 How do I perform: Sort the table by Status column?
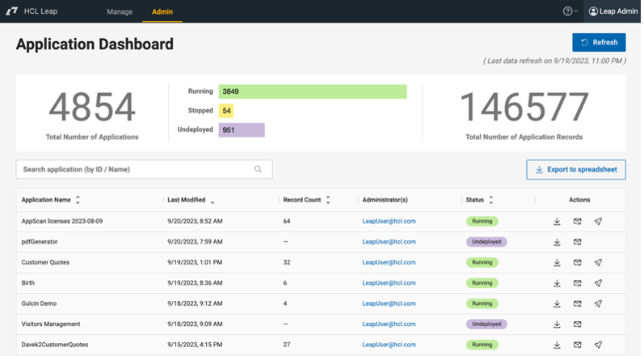491,200
